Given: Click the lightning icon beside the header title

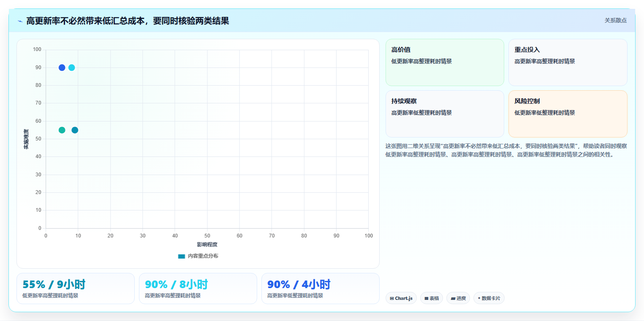Looking at the screenshot, I should pos(20,21).
